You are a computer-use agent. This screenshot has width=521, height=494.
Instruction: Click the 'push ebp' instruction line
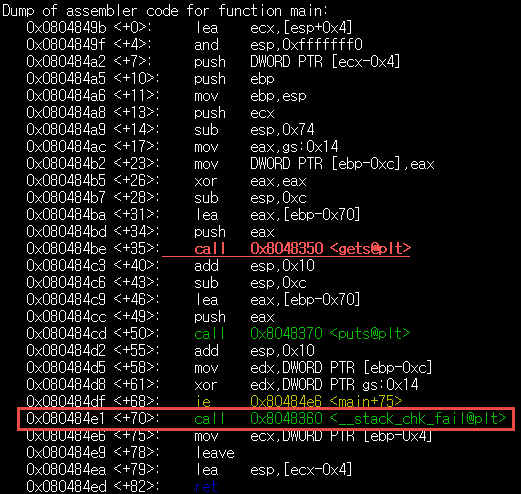[x=234, y=79]
